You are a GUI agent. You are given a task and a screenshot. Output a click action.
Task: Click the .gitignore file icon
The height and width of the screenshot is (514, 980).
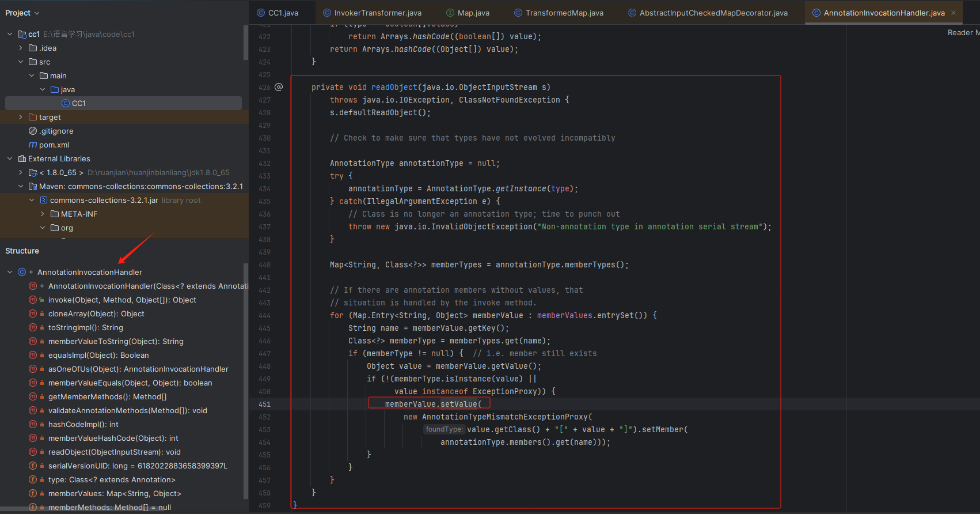coord(33,131)
